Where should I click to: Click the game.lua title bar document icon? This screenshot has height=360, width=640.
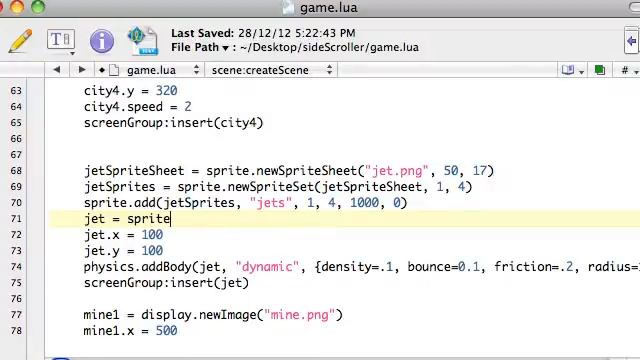click(x=288, y=8)
